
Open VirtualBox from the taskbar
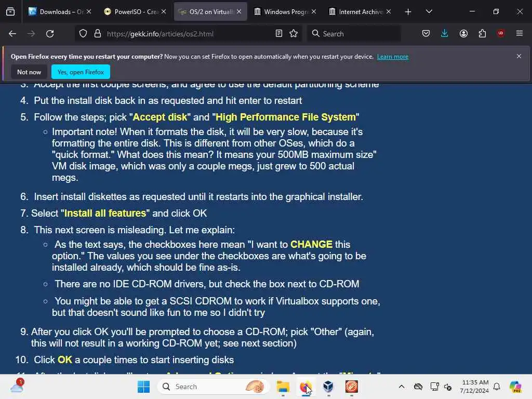(328, 387)
